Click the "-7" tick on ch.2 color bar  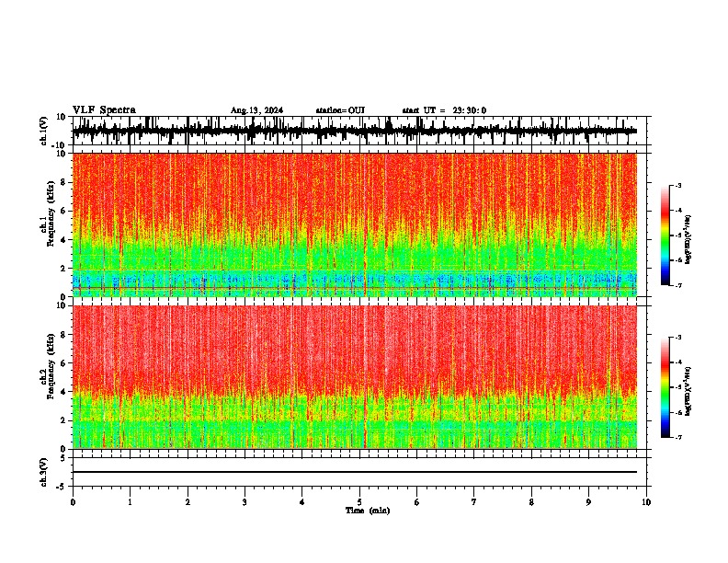(x=678, y=437)
